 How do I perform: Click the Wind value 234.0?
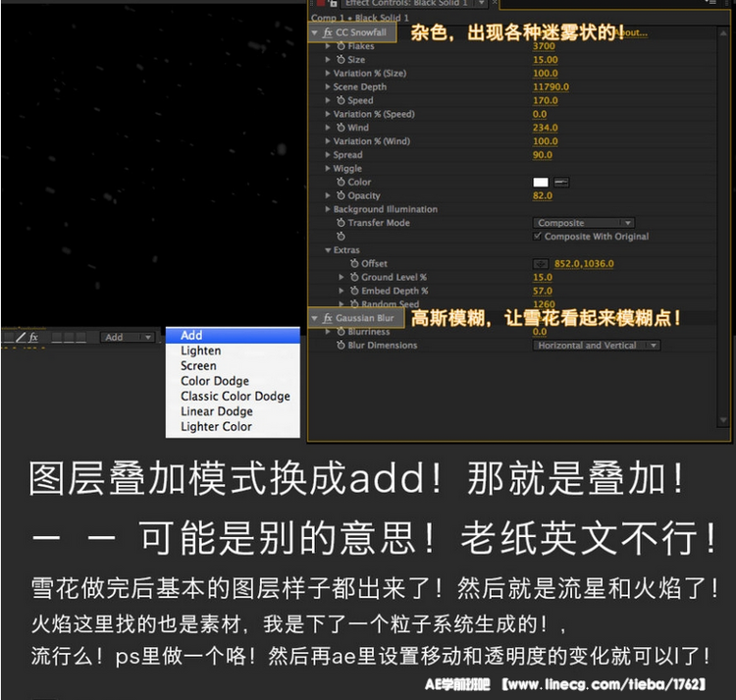pos(546,128)
